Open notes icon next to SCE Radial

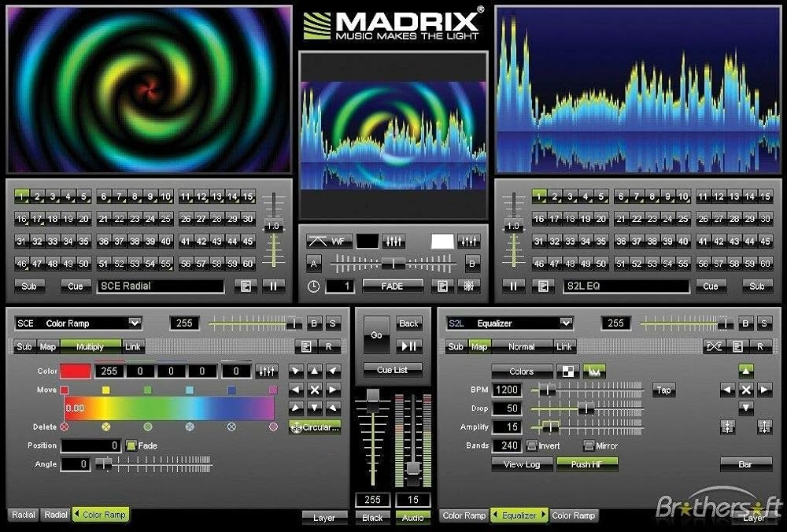pos(246,286)
